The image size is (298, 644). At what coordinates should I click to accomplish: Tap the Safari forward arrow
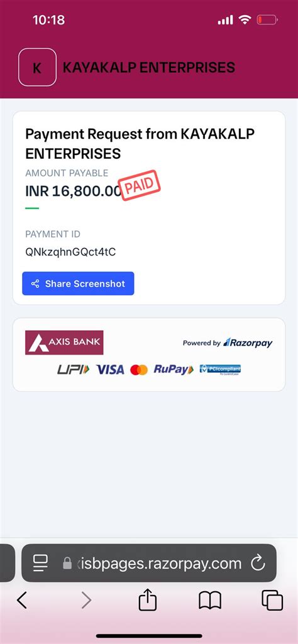point(86,601)
